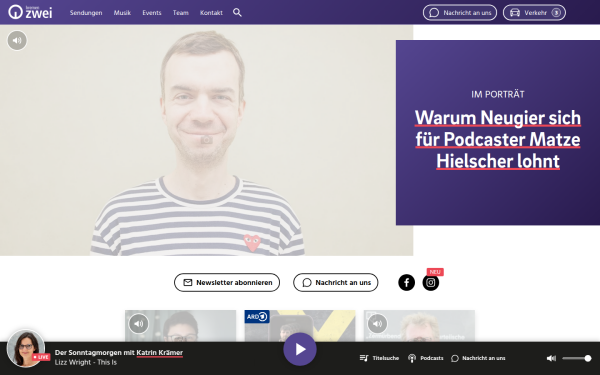Open the Musik menu
Screen dimensions: 600x375
click(122, 13)
